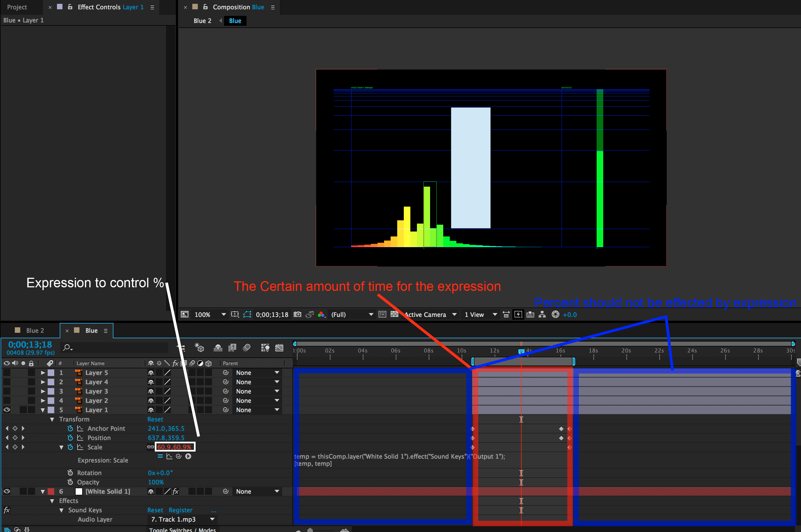Hide the White Solid 1 layer
The height and width of the screenshot is (532, 801).
[7, 491]
